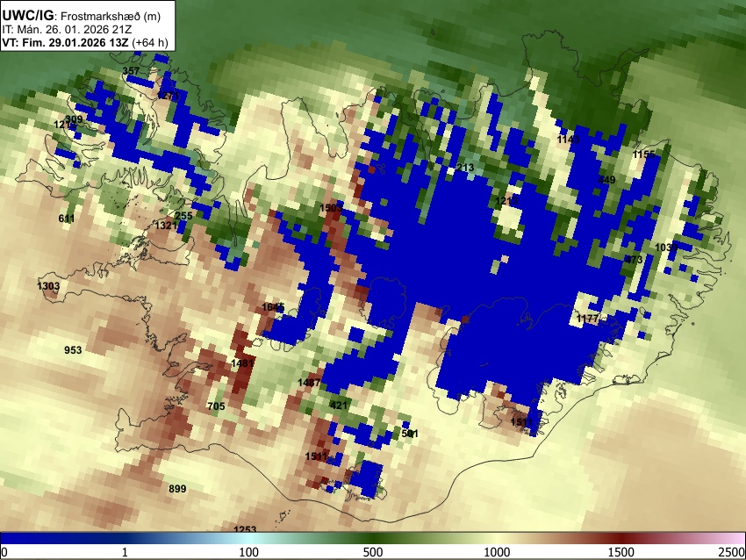Click the title text 'UWC/IG: Frostmarkshæð (m)'
This screenshot has width=746, height=560.
[82, 16]
